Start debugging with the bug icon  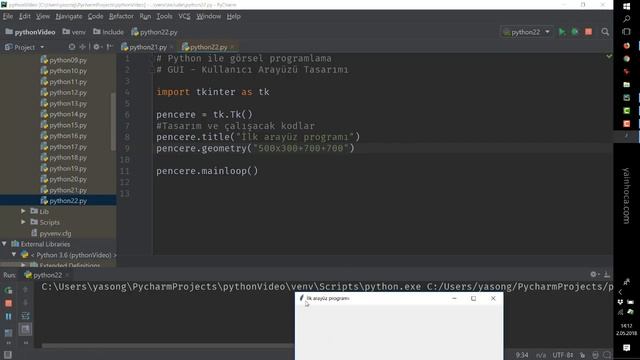pos(575,32)
